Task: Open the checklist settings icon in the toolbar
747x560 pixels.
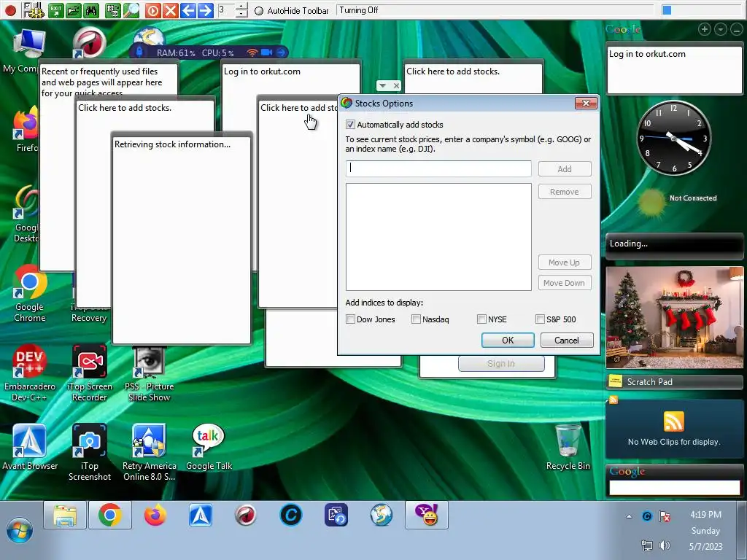Action: coord(33,10)
